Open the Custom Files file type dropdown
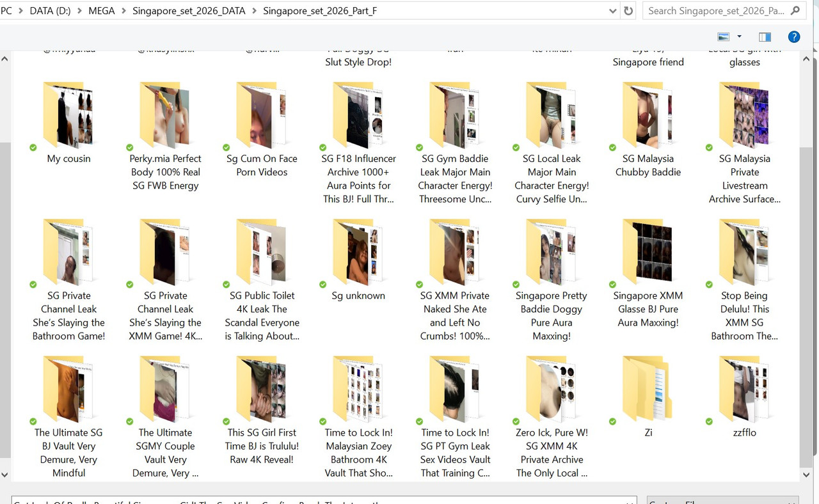Screen dimensions: 819x504 (723, 501)
